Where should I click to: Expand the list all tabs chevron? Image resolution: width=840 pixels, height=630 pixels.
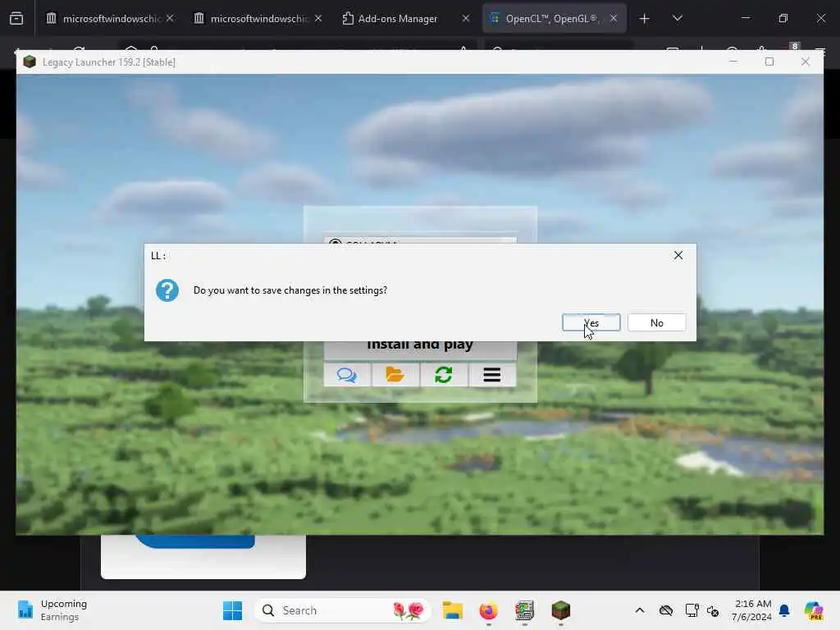(x=677, y=19)
